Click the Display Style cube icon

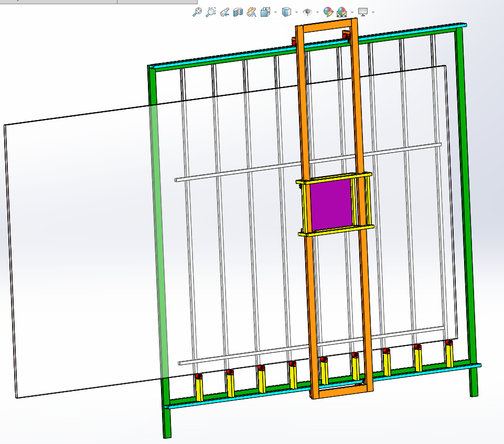pos(286,12)
